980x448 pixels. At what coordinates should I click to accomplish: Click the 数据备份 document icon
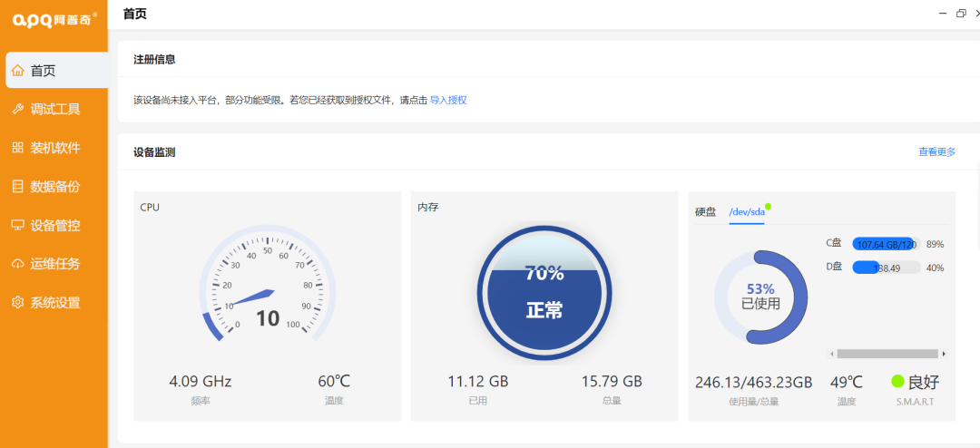[x=18, y=187]
